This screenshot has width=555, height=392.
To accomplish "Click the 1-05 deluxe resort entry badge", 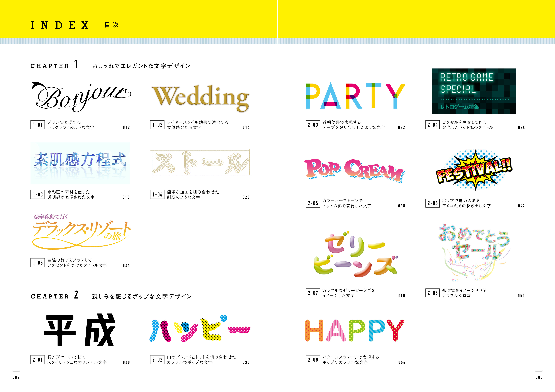I will 38,262.
